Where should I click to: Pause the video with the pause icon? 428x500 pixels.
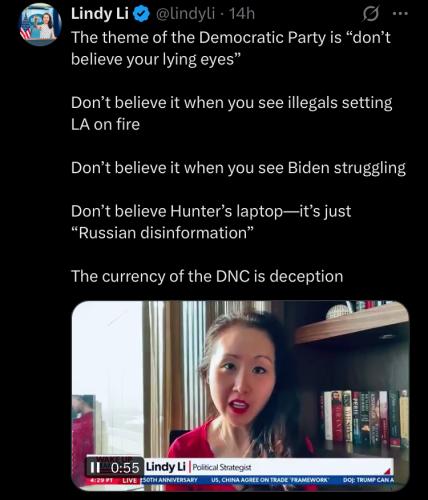click(95, 468)
